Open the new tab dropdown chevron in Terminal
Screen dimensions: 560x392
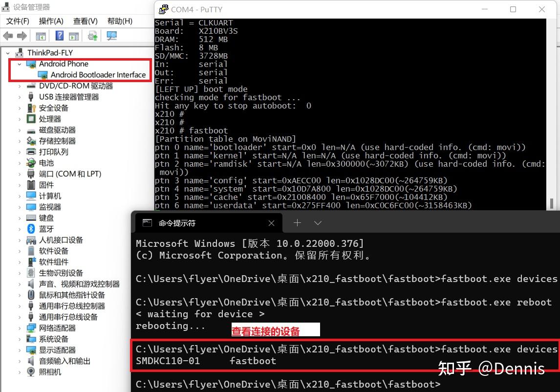pos(318,222)
